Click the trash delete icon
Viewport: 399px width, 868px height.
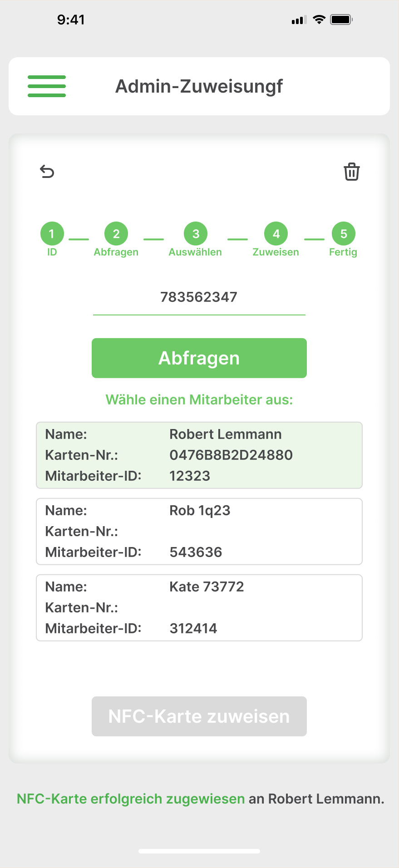(x=351, y=172)
